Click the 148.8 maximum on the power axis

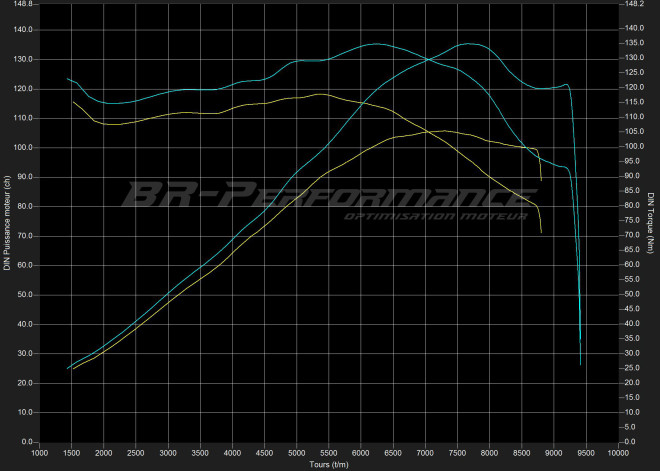22,4
